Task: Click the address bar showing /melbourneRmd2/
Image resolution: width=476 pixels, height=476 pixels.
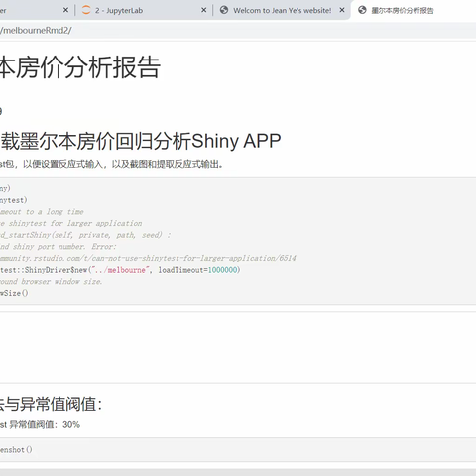Action: pyautogui.click(x=238, y=31)
